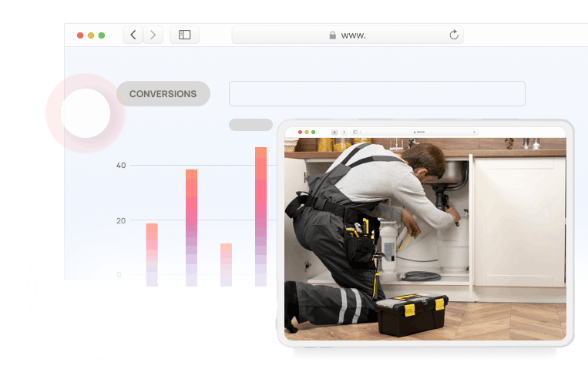Click the padlock icon in main address bar
588x369 pixels.
pyautogui.click(x=332, y=35)
